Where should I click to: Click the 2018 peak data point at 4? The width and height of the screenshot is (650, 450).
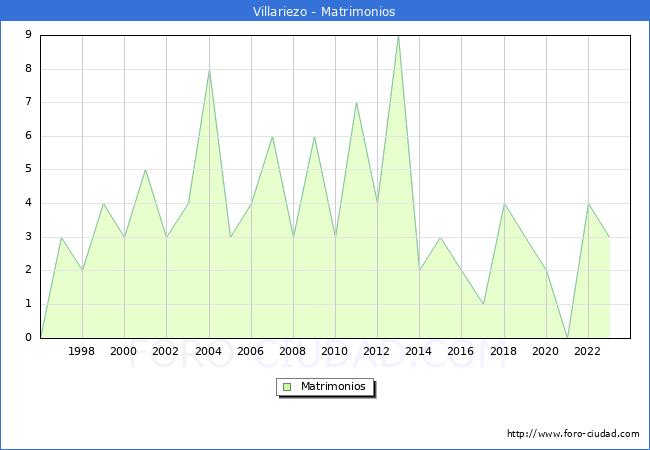pyautogui.click(x=504, y=204)
